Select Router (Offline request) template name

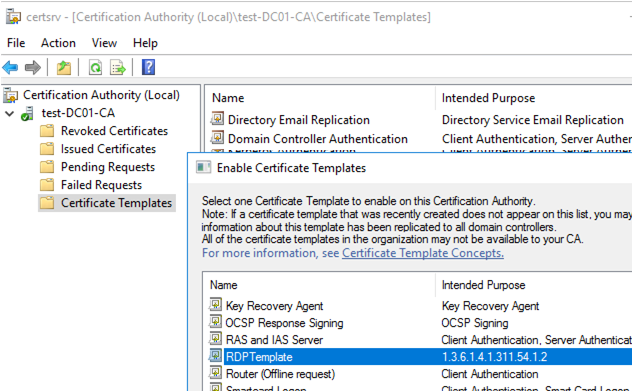point(280,374)
